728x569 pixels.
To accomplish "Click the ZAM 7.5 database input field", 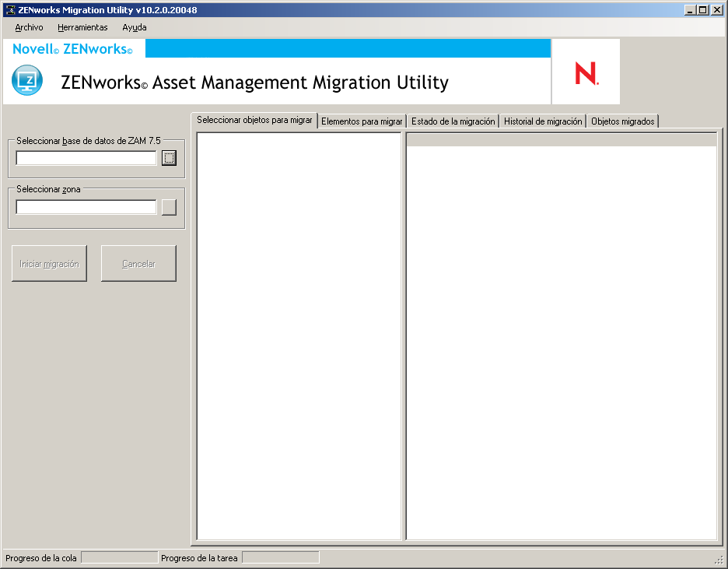I will click(86, 158).
